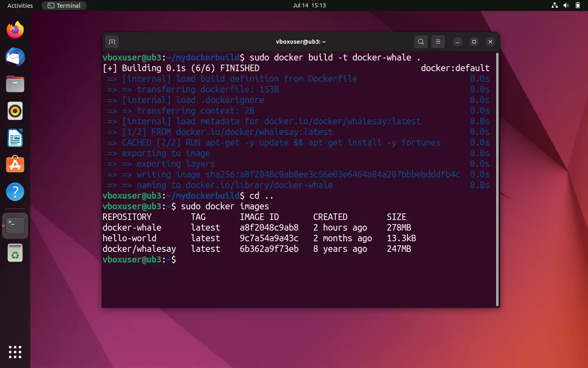The image size is (588, 368).
Task: Click Terminal in the top bar
Action: tap(64, 5)
